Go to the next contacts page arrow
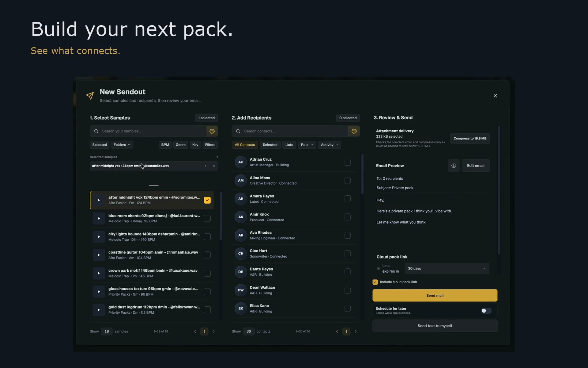Viewport: 588px width, 368px height. 356,332
